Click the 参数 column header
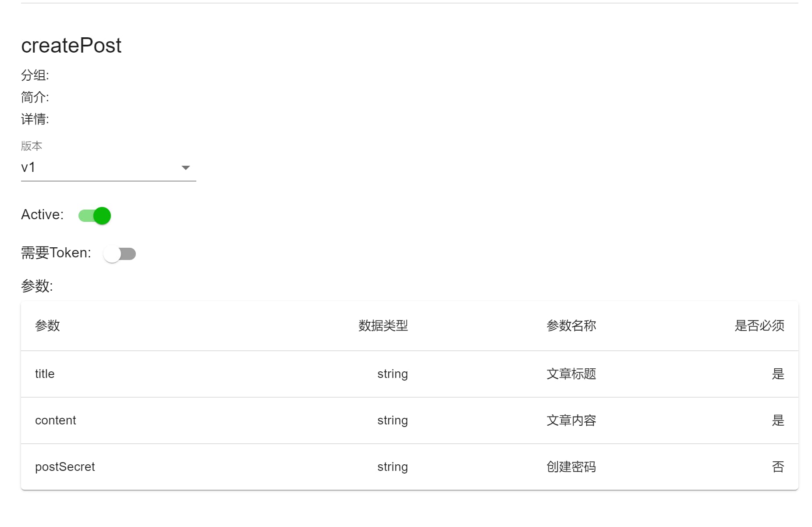 click(x=47, y=326)
